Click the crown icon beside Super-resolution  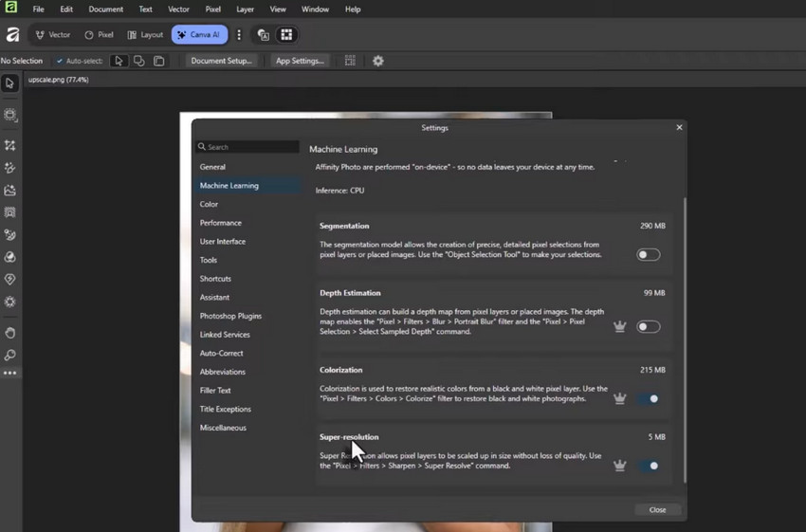coord(620,466)
